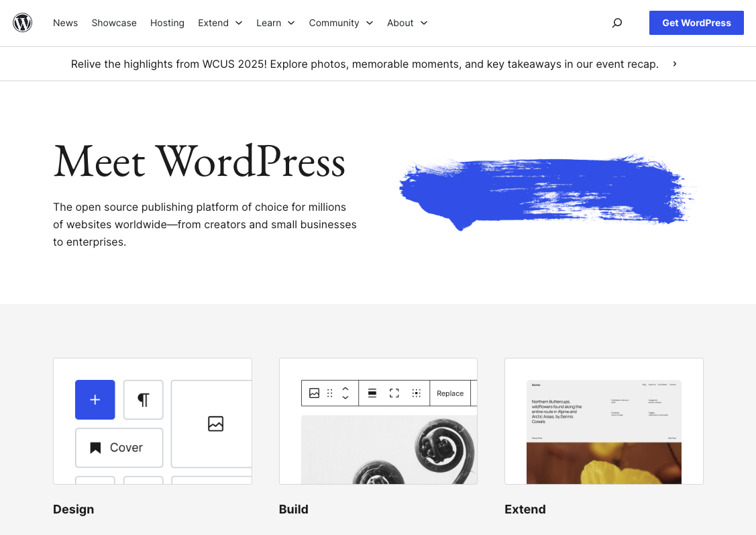Expand the Community dropdown chevron

pyautogui.click(x=370, y=23)
